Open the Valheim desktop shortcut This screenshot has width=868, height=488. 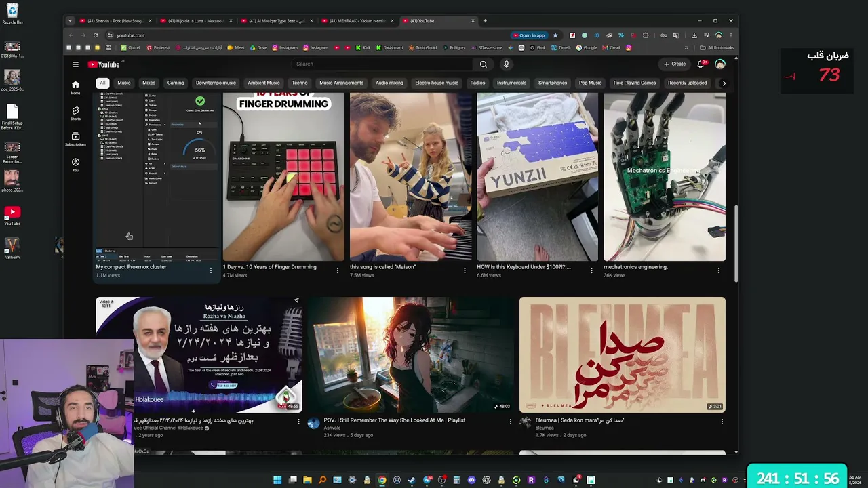click(x=12, y=249)
